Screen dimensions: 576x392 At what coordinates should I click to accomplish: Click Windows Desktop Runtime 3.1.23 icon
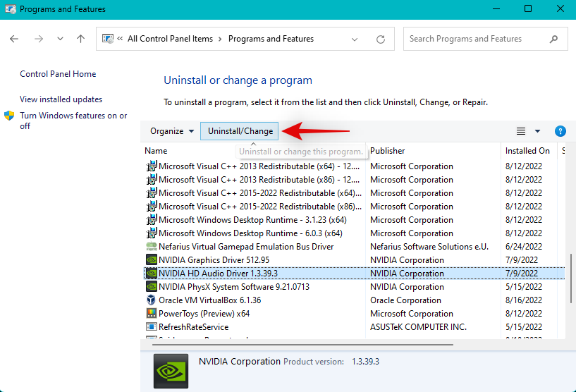coord(152,220)
